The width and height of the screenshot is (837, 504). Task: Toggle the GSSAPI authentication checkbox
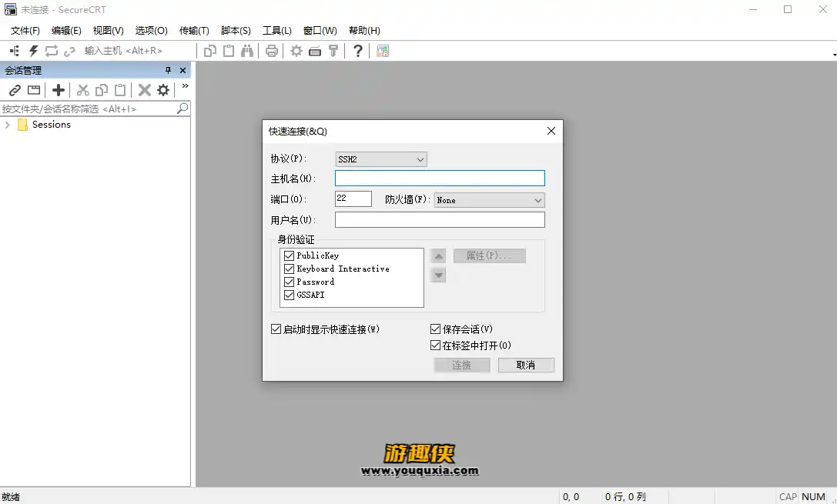tap(290, 295)
